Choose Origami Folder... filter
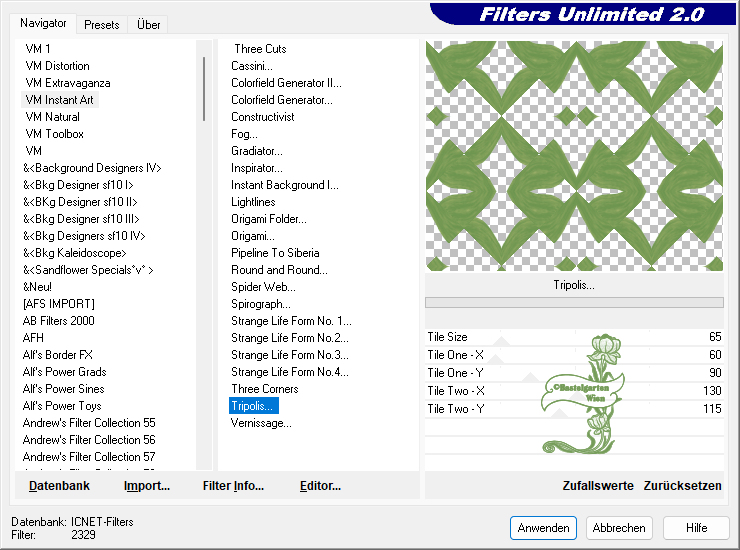The height and width of the screenshot is (550, 740). (269, 219)
